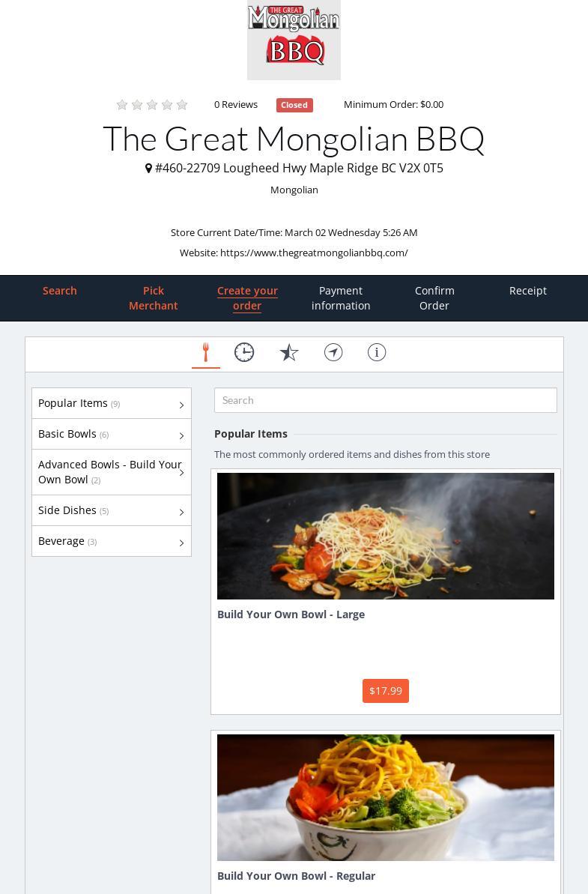The height and width of the screenshot is (894, 588).
Task: Go to the Pick Merchant step
Action: 154,298
